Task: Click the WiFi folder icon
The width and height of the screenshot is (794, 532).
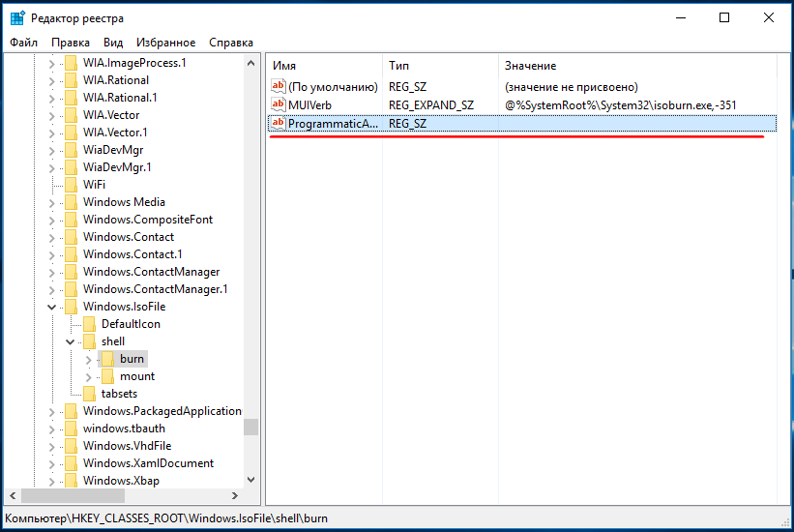Action: click(71, 185)
